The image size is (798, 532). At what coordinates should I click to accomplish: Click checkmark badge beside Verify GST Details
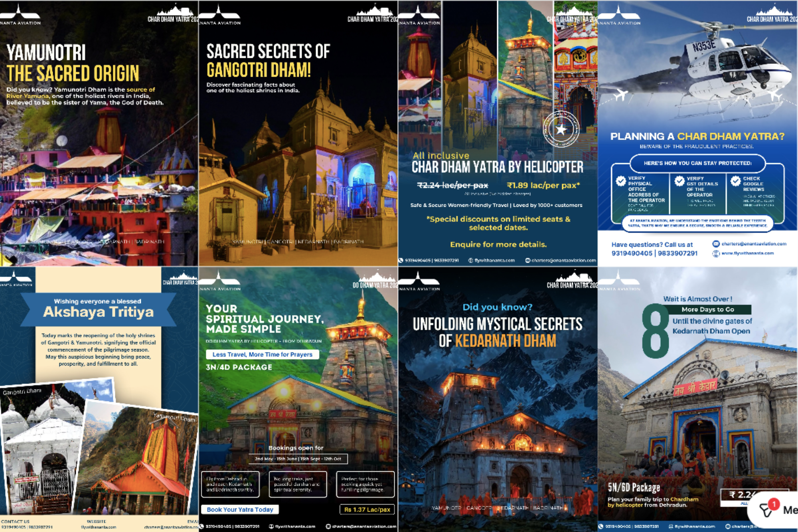click(x=679, y=181)
